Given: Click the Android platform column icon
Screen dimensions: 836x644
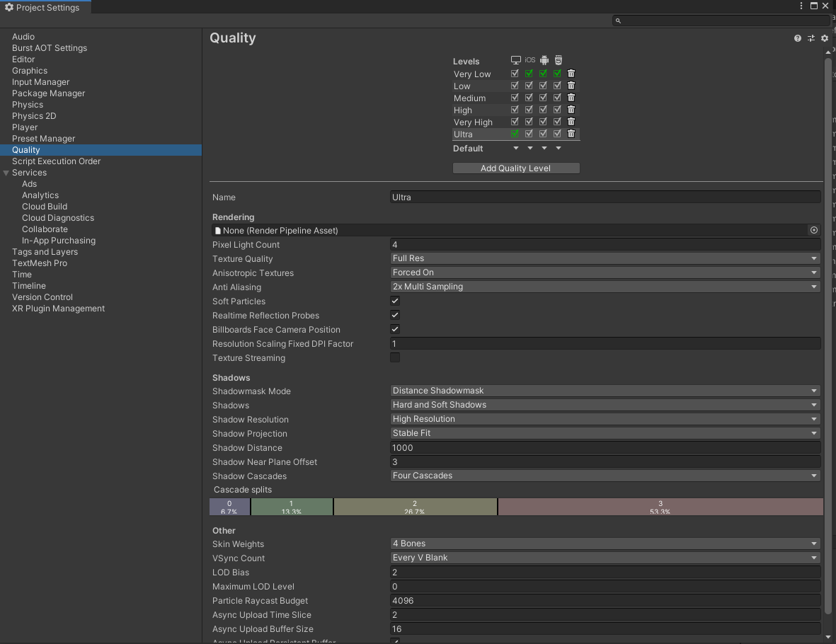Looking at the screenshot, I should click(x=543, y=60).
